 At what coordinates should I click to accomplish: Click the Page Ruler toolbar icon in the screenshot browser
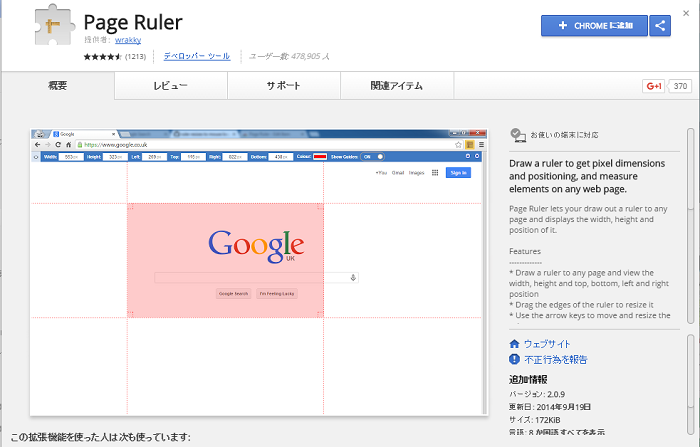click(470, 145)
